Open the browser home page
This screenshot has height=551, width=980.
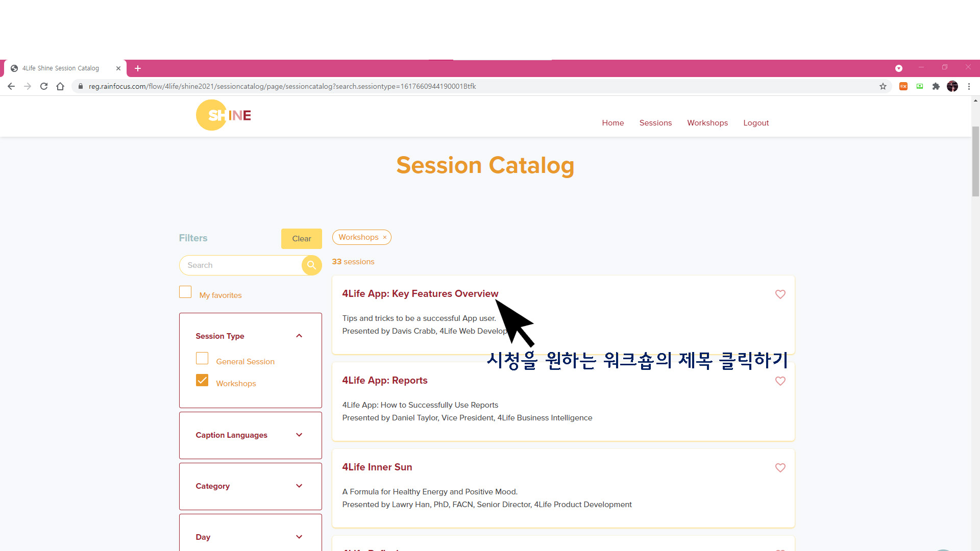[60, 86]
